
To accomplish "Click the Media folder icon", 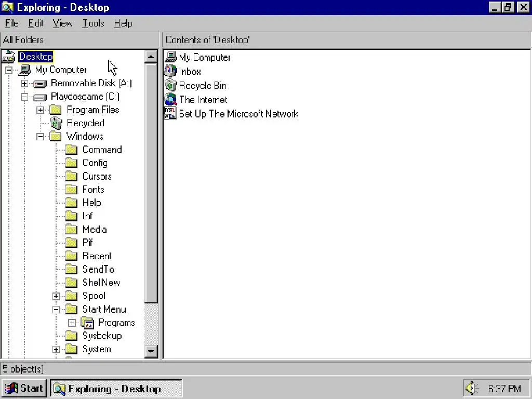I will coord(71,230).
